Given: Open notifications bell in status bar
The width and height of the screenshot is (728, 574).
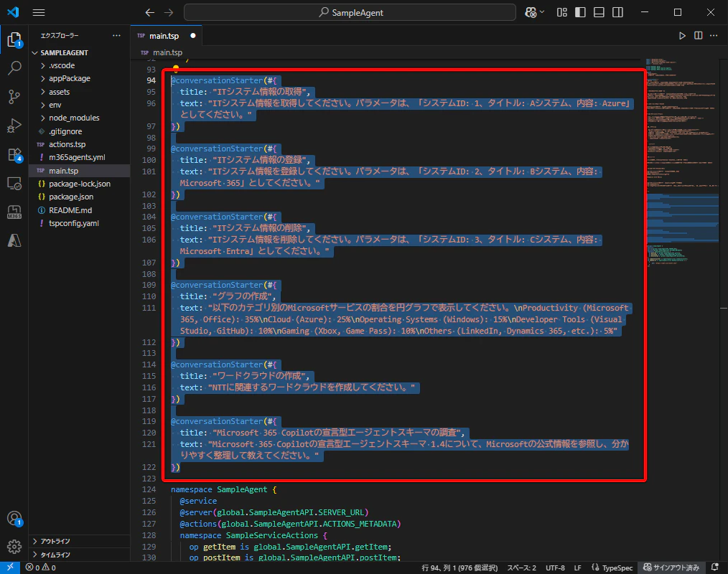Looking at the screenshot, I should tap(715, 568).
